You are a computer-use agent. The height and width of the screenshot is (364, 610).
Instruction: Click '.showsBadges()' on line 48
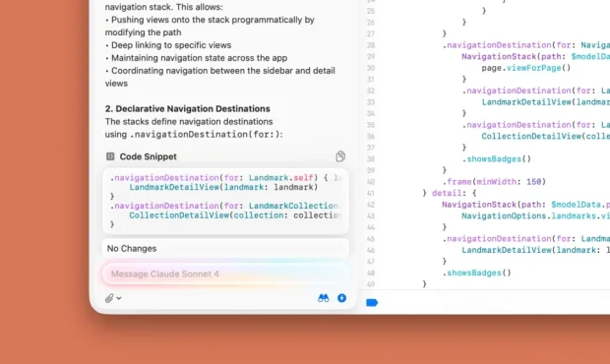click(x=476, y=273)
